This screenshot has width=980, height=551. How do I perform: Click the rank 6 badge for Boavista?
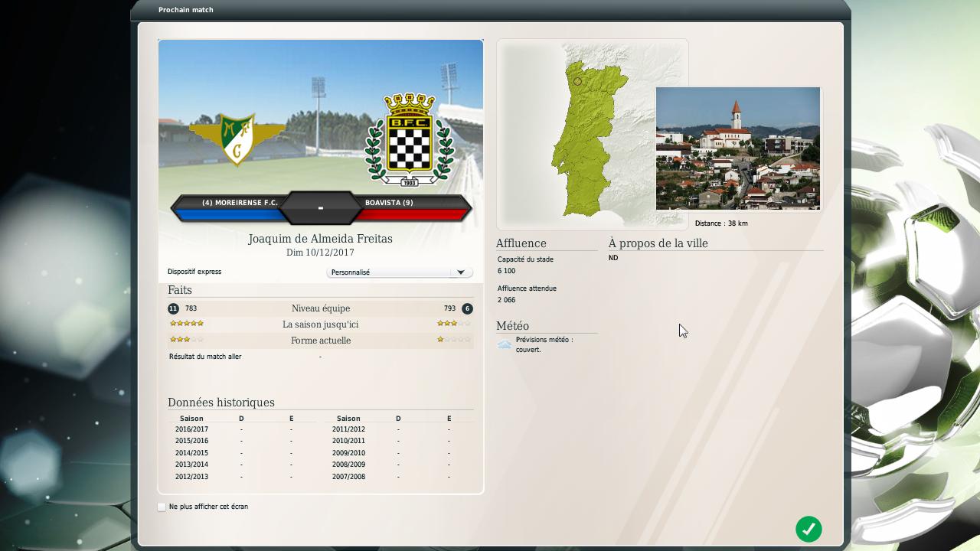click(x=467, y=308)
